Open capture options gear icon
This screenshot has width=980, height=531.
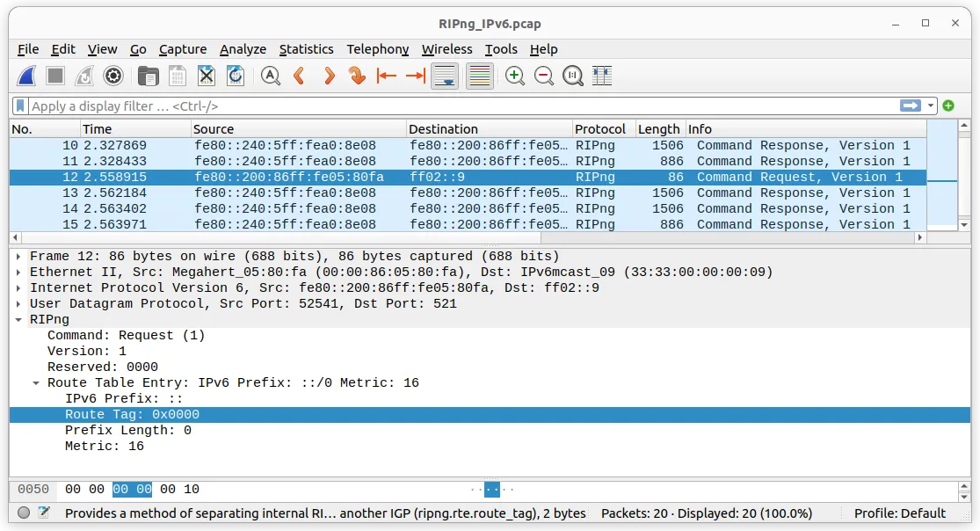113,76
